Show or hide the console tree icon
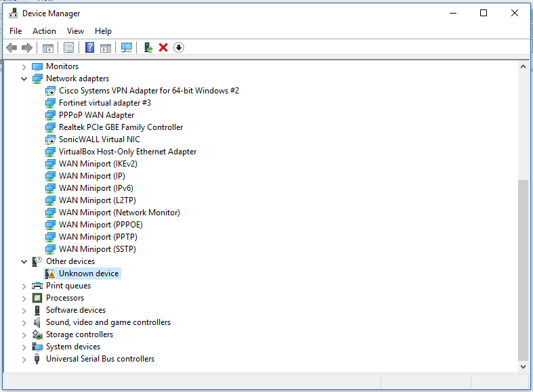 pos(48,48)
